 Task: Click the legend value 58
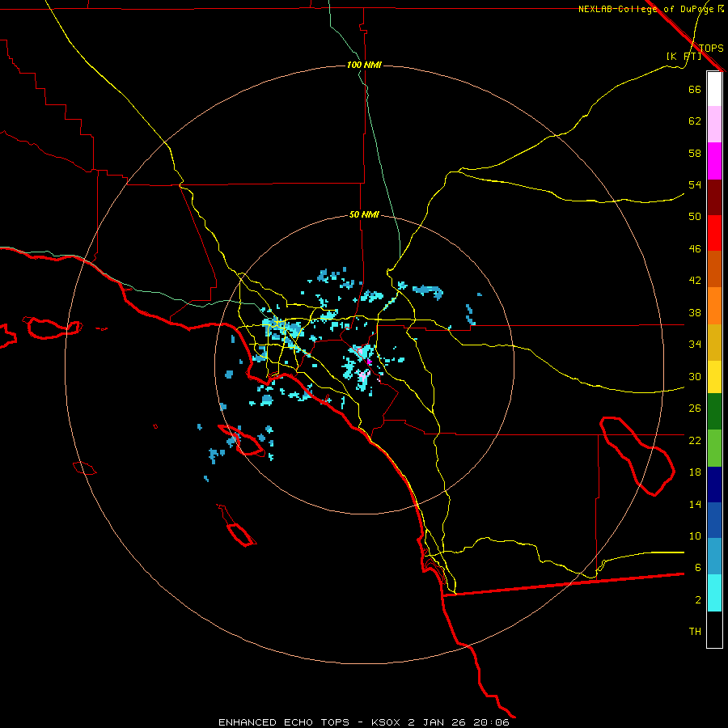pyautogui.click(x=695, y=153)
